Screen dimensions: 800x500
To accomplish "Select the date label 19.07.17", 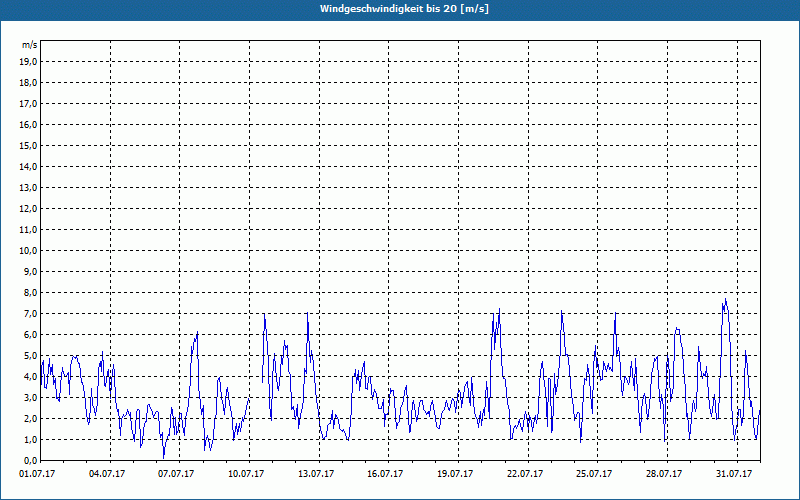I will (x=455, y=474).
